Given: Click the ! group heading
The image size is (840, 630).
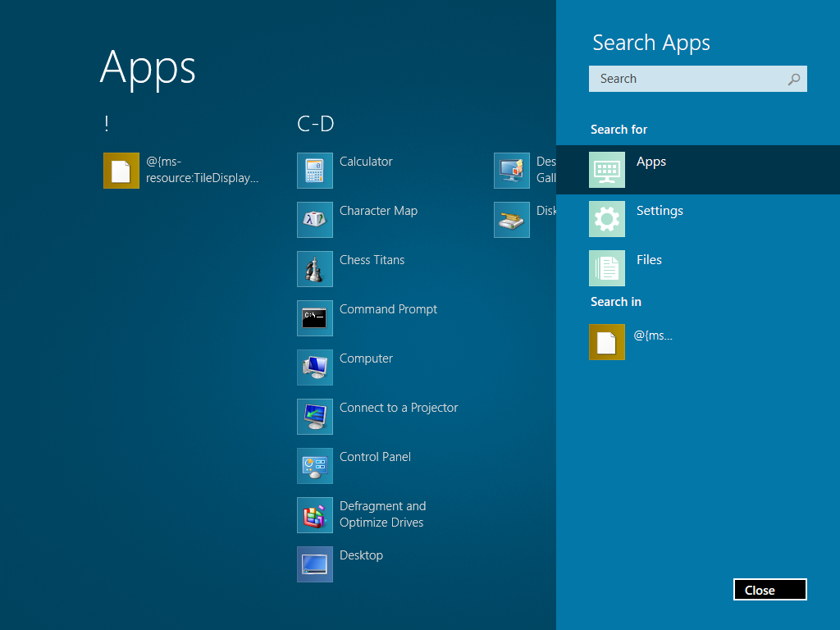Looking at the screenshot, I should click(107, 124).
